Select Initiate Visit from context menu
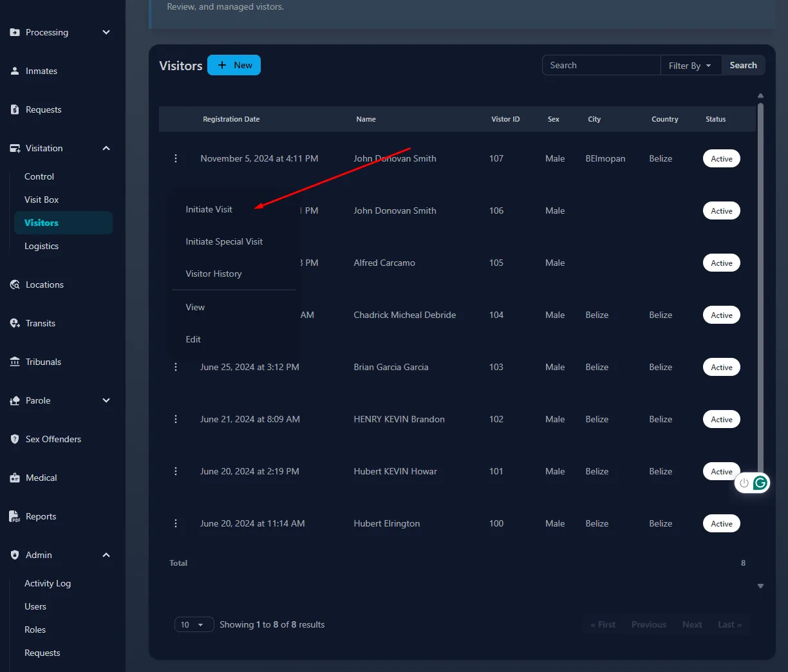This screenshot has width=788, height=672. coord(209,210)
